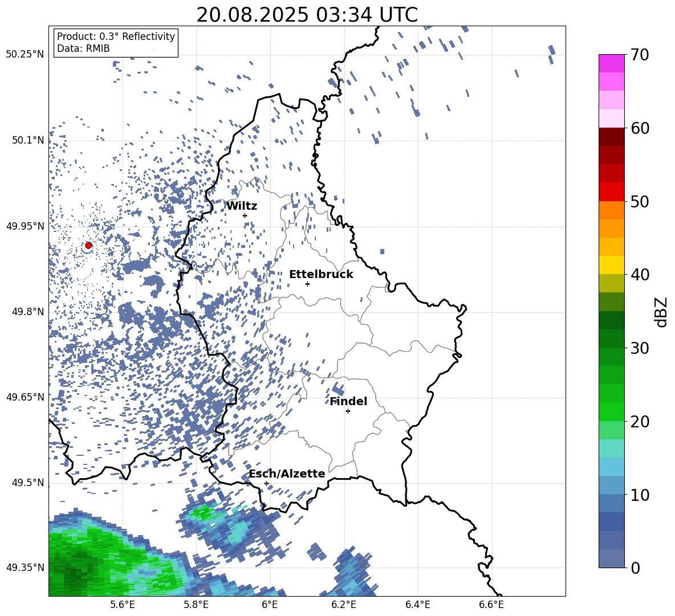Screen dimensions: 675x616
Task: Click the 70 value on colorbar
Action: point(640,55)
